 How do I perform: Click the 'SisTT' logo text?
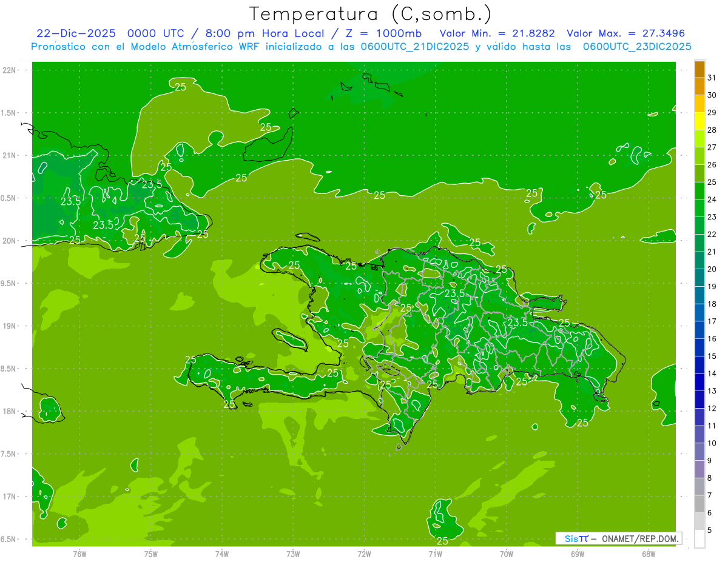576,538
